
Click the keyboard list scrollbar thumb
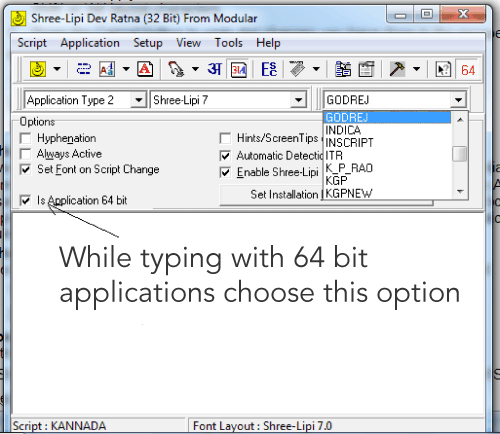click(x=460, y=154)
